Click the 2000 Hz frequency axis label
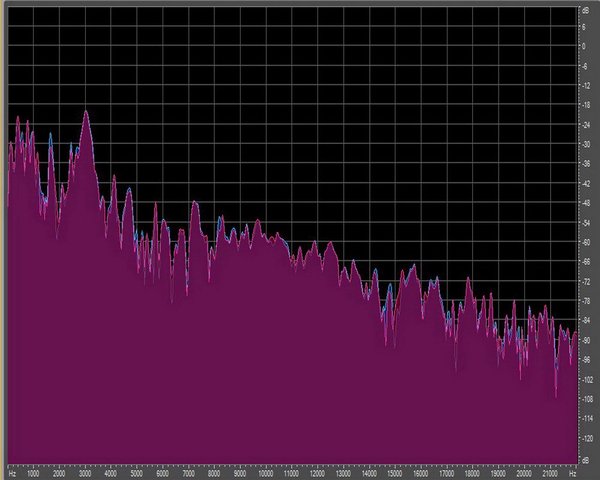 point(59,474)
